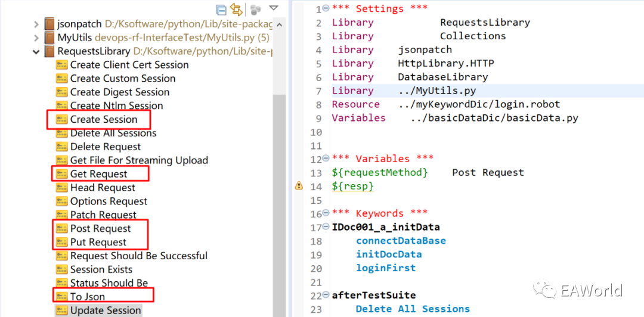Collapse the RequestsLibrary node
The width and height of the screenshot is (644, 317).
tap(36, 52)
